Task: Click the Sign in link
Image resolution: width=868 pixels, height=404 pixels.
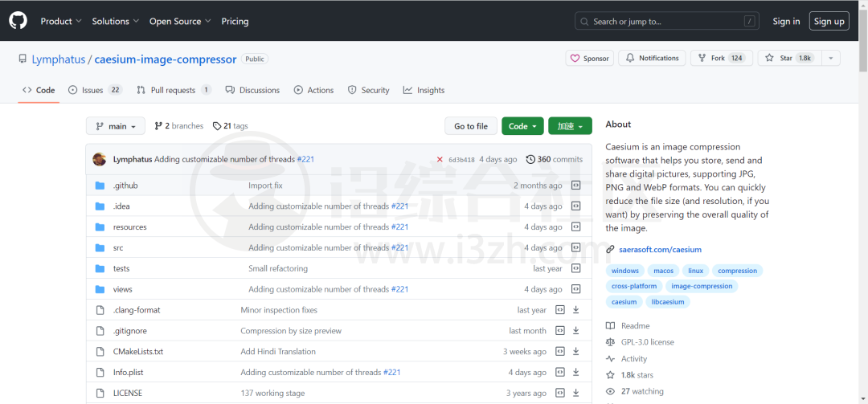Action: point(787,21)
